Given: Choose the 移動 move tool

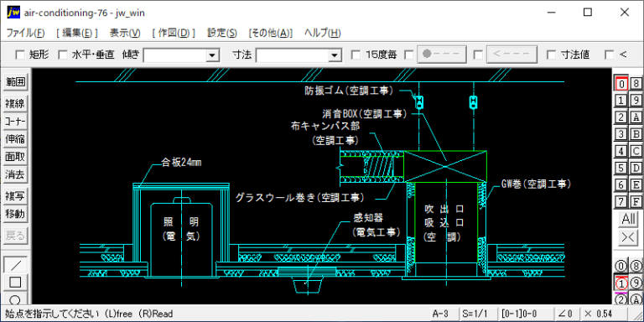Looking at the screenshot, I should click(x=15, y=214).
